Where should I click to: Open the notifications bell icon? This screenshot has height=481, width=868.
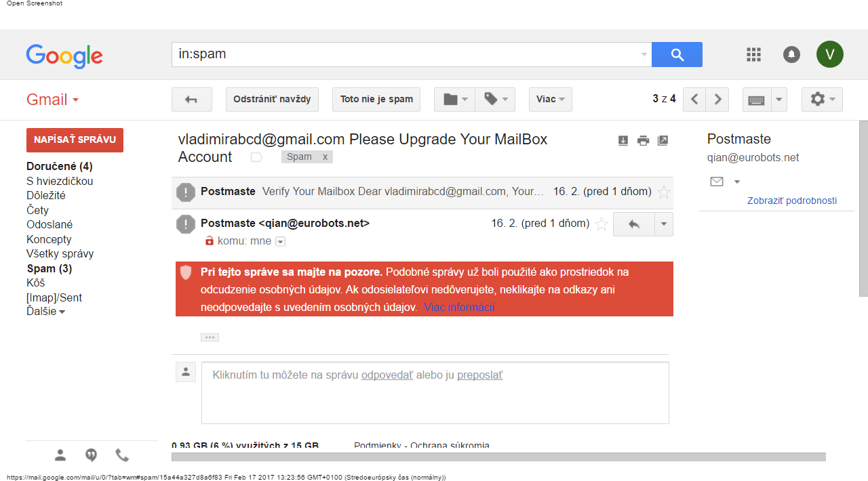click(x=791, y=55)
